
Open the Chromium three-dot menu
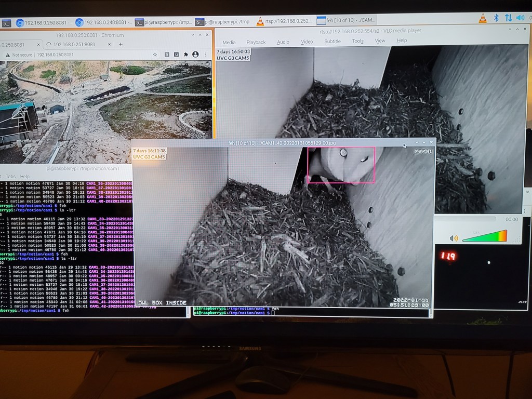point(206,55)
